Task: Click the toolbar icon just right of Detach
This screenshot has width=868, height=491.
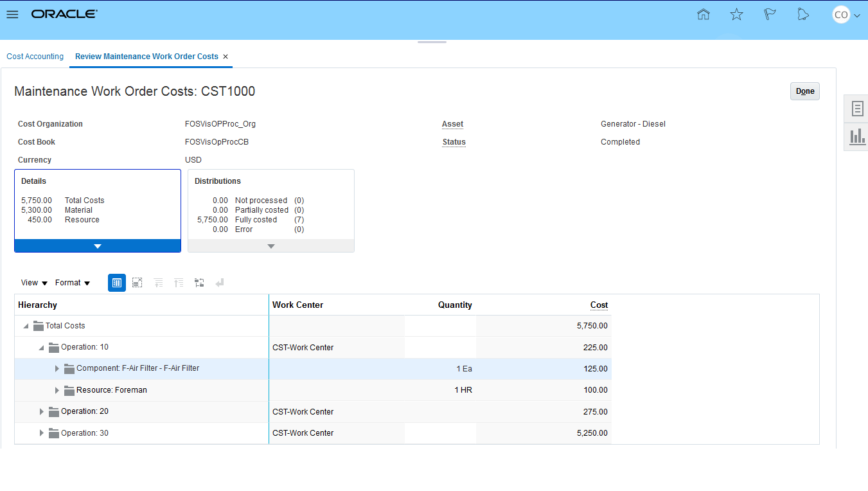Action: pos(158,283)
